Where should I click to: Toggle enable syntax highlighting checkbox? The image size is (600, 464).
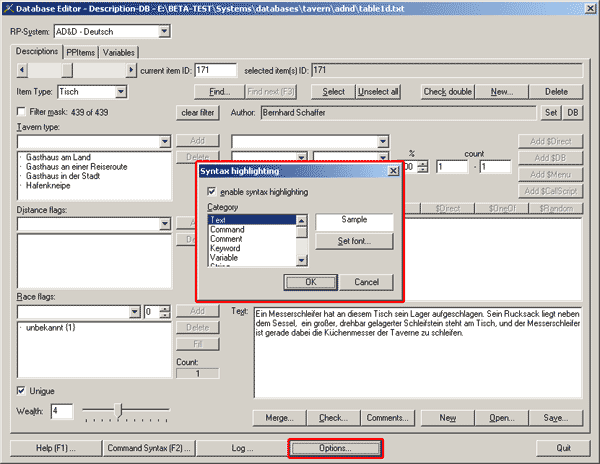coord(212,191)
